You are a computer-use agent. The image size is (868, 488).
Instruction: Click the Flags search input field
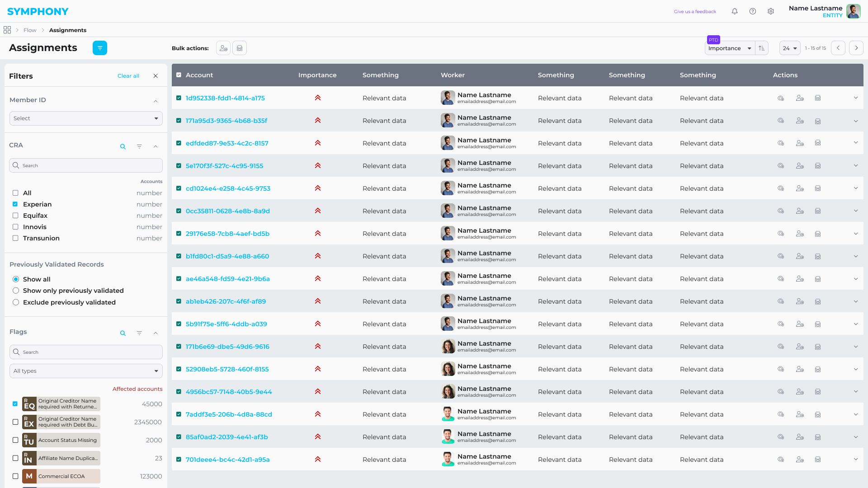tap(86, 352)
